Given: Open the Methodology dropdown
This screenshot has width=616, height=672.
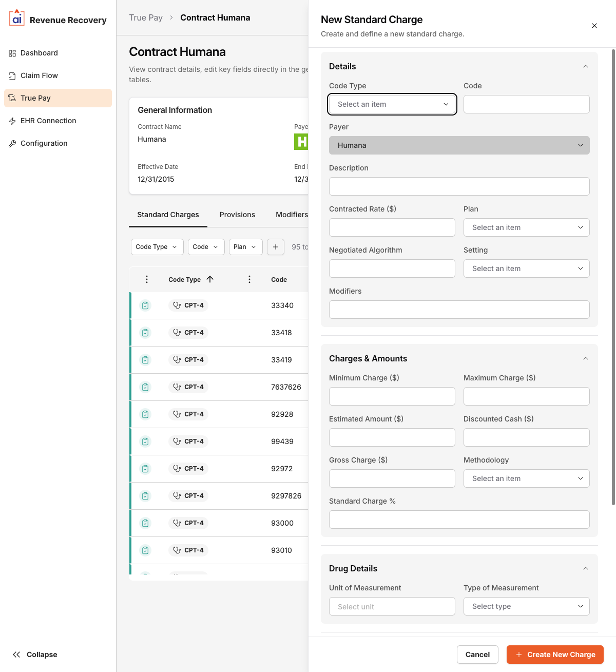Looking at the screenshot, I should pos(526,478).
